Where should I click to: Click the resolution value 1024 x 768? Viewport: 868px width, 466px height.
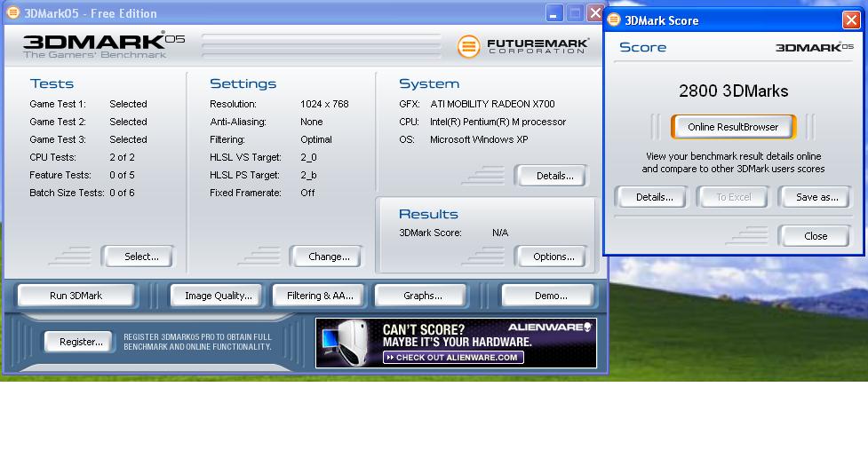tap(324, 104)
